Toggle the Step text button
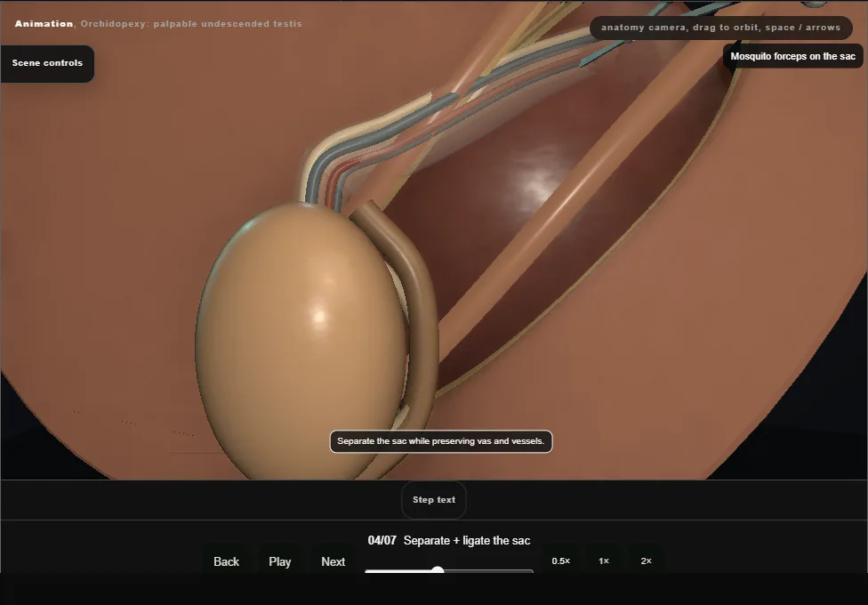Viewport: 868px width, 605px height. 434,500
